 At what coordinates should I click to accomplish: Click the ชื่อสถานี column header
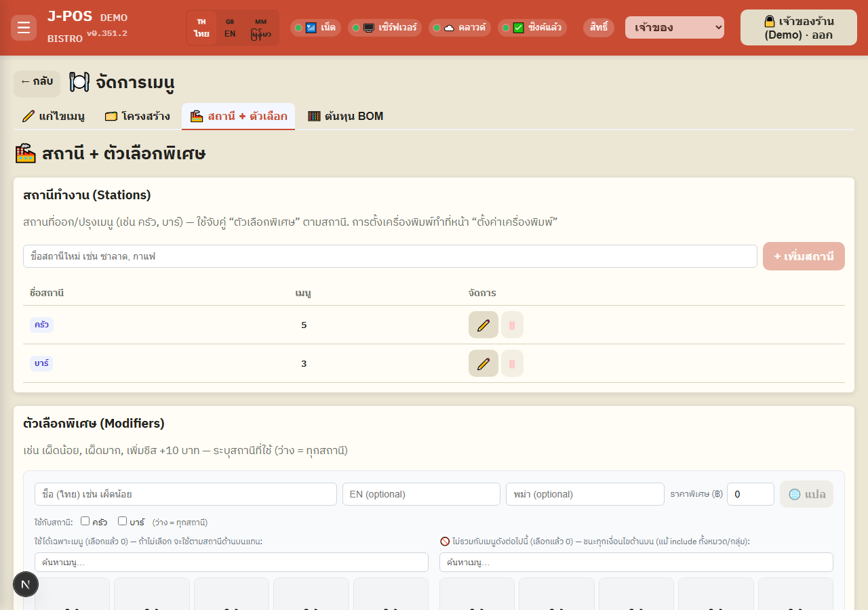coord(47,293)
